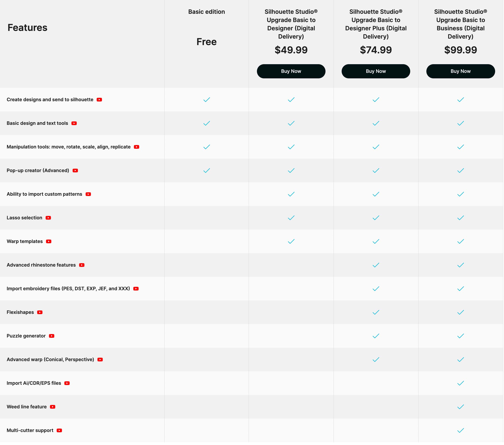Viewport: 504px width, 445px height.
Task: Click video icon next to Manipulation tools row
Action: [137, 147]
